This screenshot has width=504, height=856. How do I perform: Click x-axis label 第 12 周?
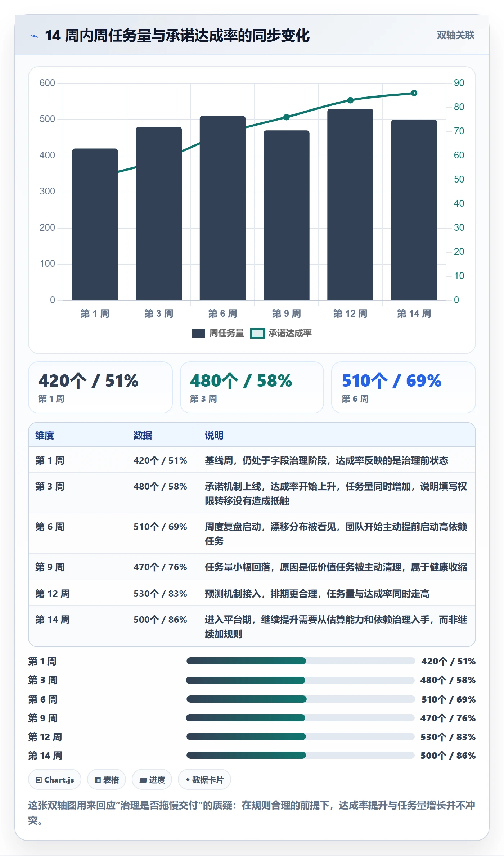pyautogui.click(x=350, y=314)
